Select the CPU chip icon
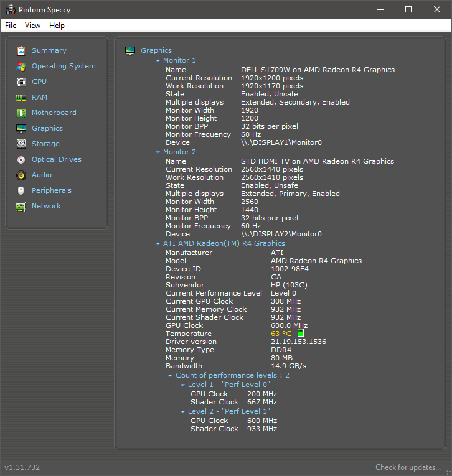Screen dimensions: 452x476 click(x=21, y=82)
